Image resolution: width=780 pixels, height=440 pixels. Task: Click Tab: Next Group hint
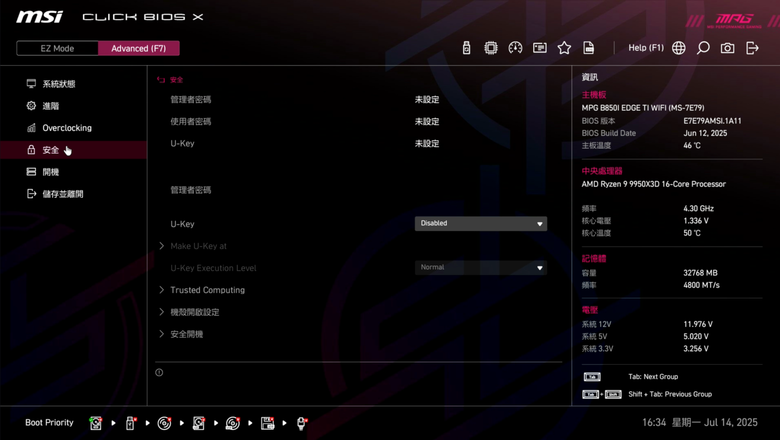pos(653,377)
